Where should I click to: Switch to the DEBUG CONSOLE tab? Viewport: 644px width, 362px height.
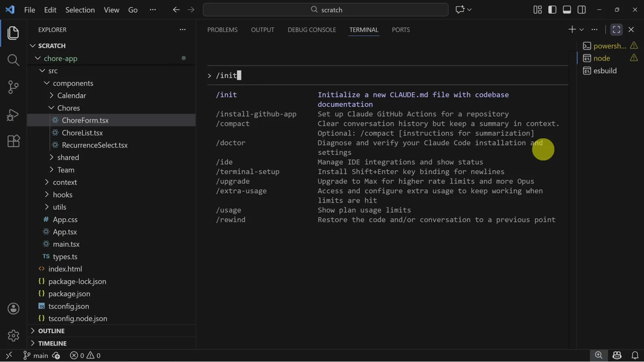click(312, 30)
